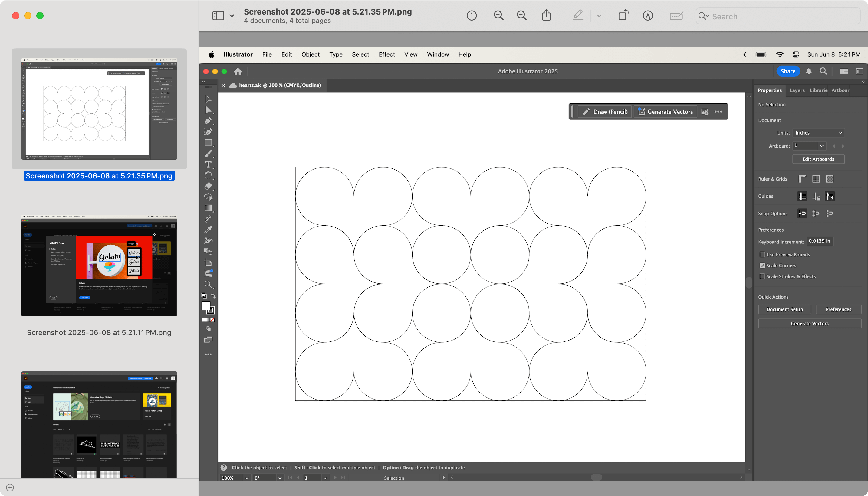Select the Artboard tool
Image resolution: width=868 pixels, height=496 pixels.
[x=208, y=263]
